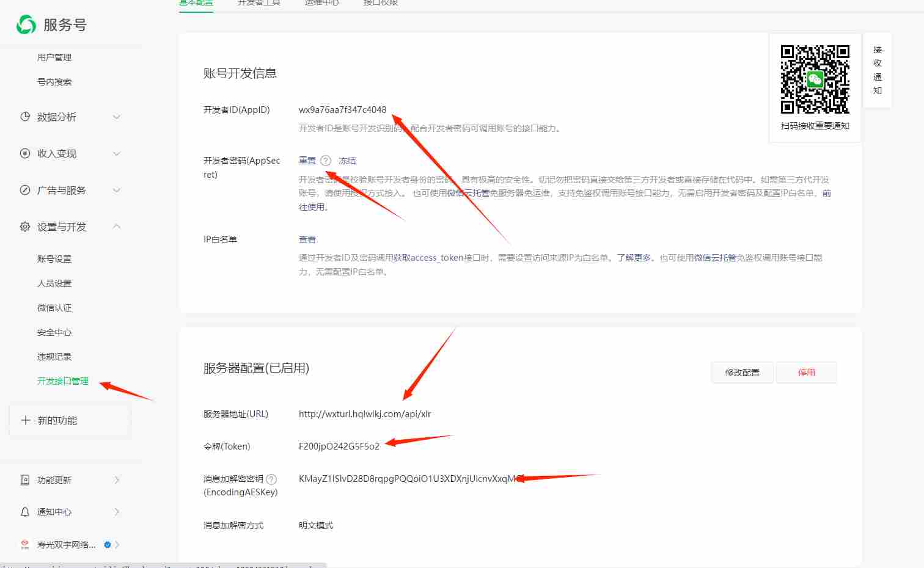The image size is (924, 568).
Task: Click the 设置与开发 gear icon
Action: point(24,227)
